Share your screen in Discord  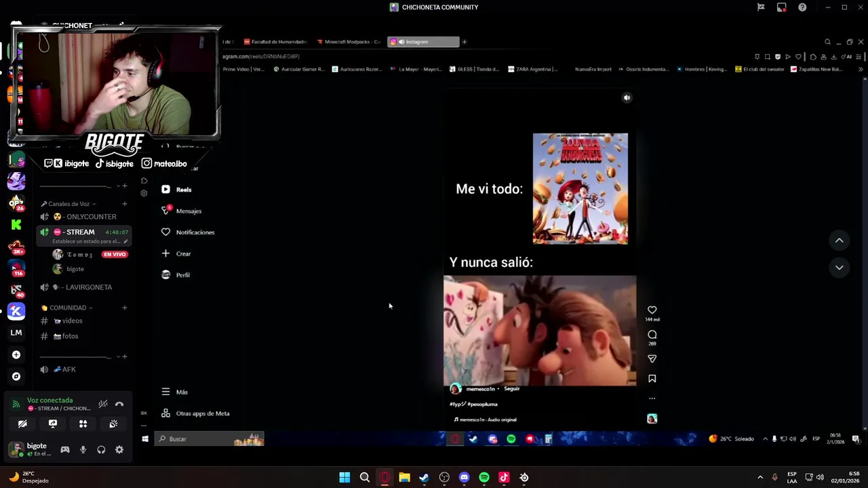pos(53,424)
